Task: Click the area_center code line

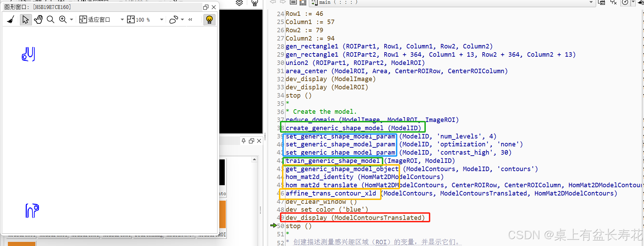Action: pos(397,71)
